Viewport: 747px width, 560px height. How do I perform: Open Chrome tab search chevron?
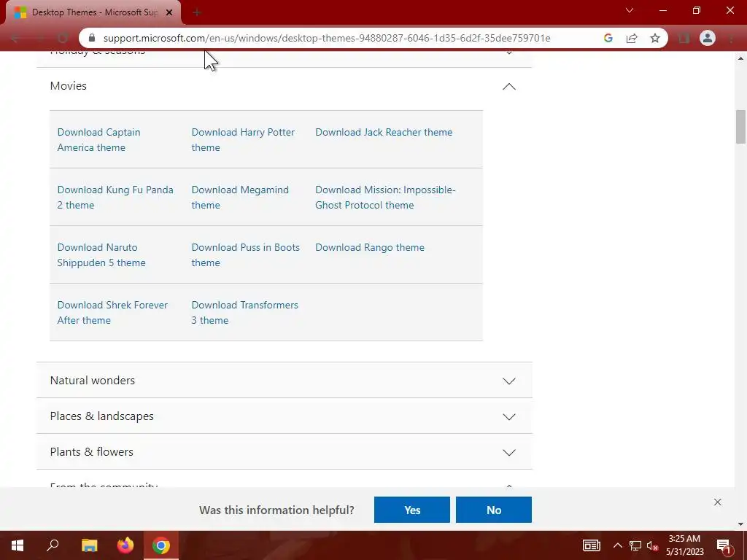630,10
